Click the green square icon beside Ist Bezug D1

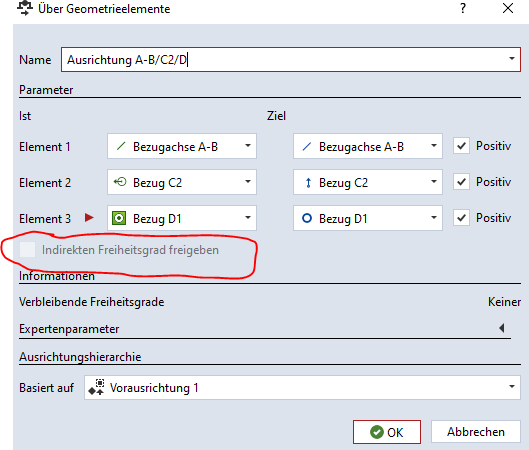point(119,218)
